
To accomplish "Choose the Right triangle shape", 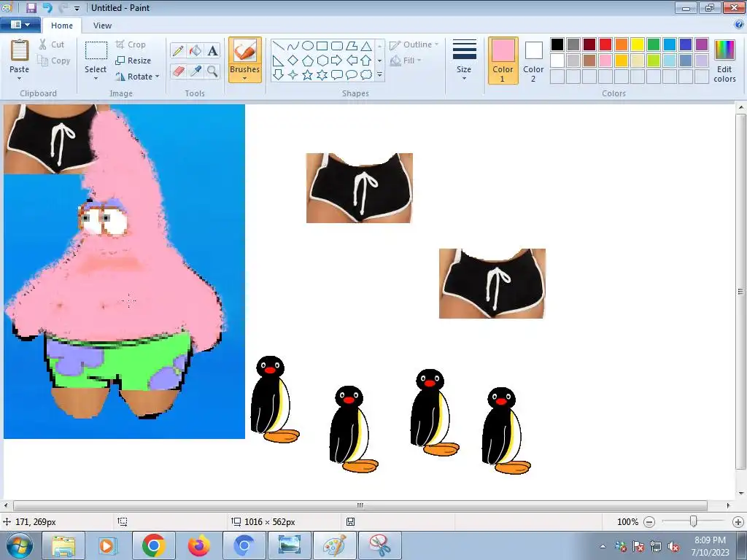I will 279,61.
